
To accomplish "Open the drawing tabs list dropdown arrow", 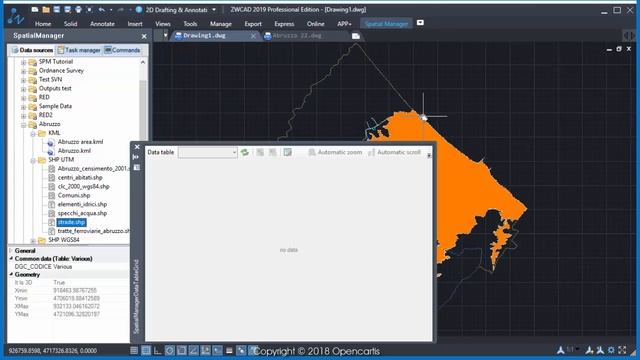I will [165, 36].
